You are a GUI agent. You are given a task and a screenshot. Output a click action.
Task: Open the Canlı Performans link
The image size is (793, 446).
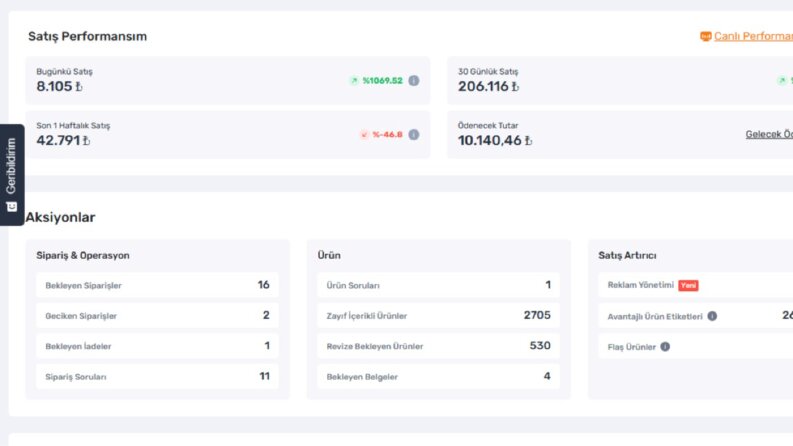753,36
